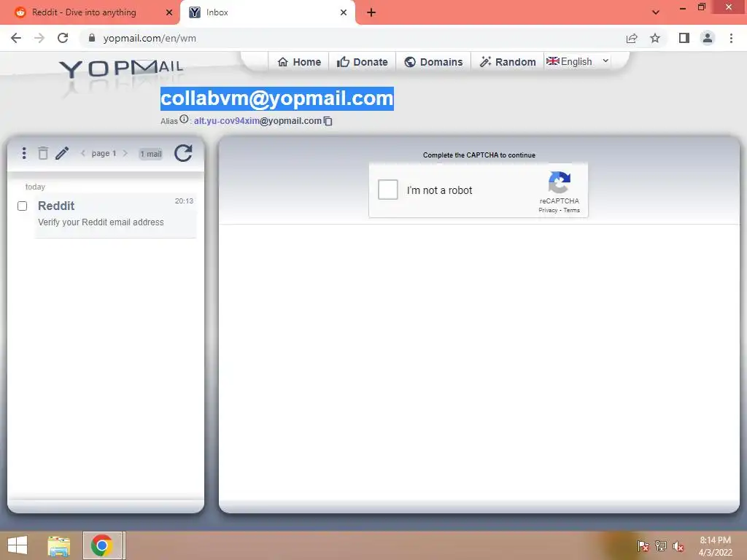Open Windows Start menu
This screenshot has width=747, height=560.
point(18,545)
